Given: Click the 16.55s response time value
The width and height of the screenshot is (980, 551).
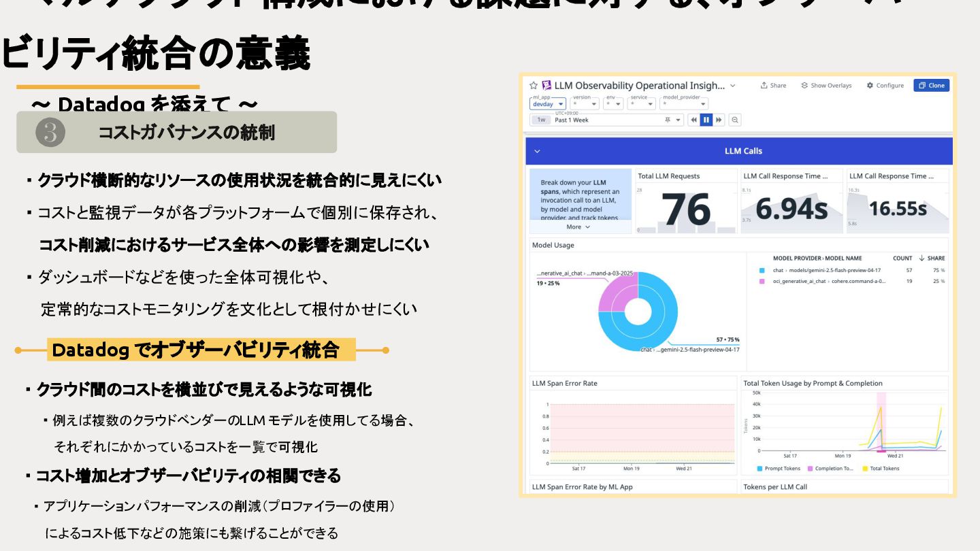Looking at the screenshot, I should tap(898, 208).
